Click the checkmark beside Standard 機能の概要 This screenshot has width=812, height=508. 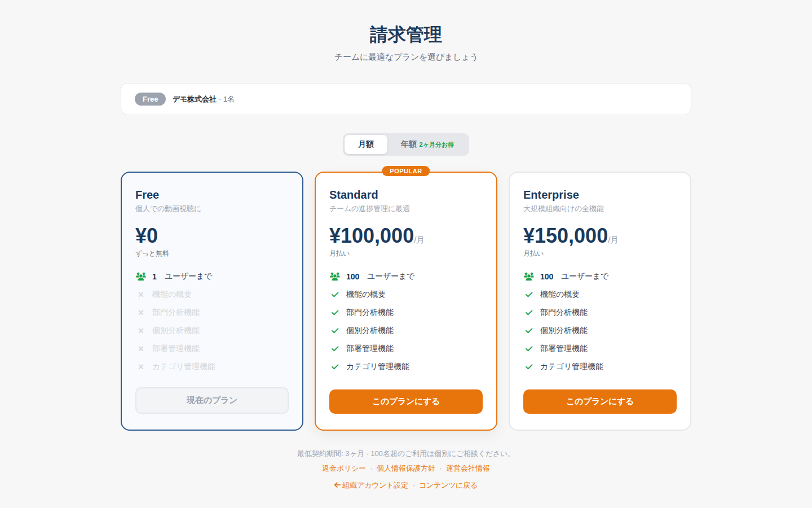pyautogui.click(x=335, y=295)
